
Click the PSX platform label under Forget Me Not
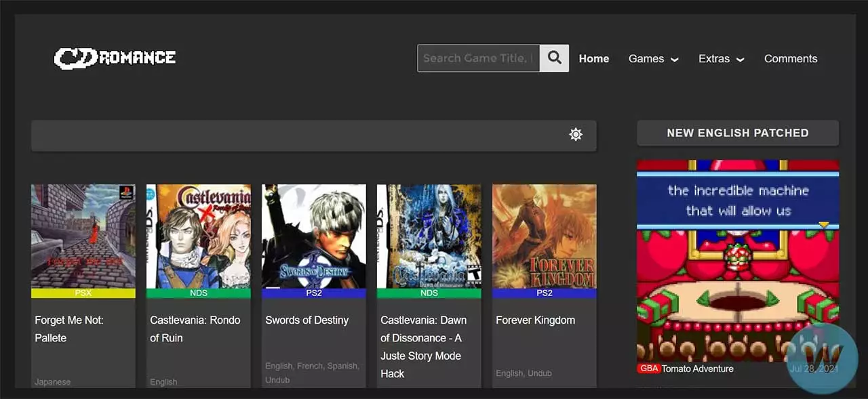pos(83,293)
